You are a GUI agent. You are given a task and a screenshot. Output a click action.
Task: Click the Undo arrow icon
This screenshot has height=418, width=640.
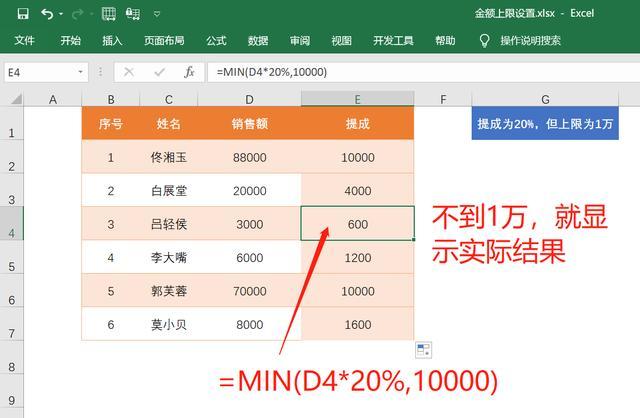[x=46, y=14]
